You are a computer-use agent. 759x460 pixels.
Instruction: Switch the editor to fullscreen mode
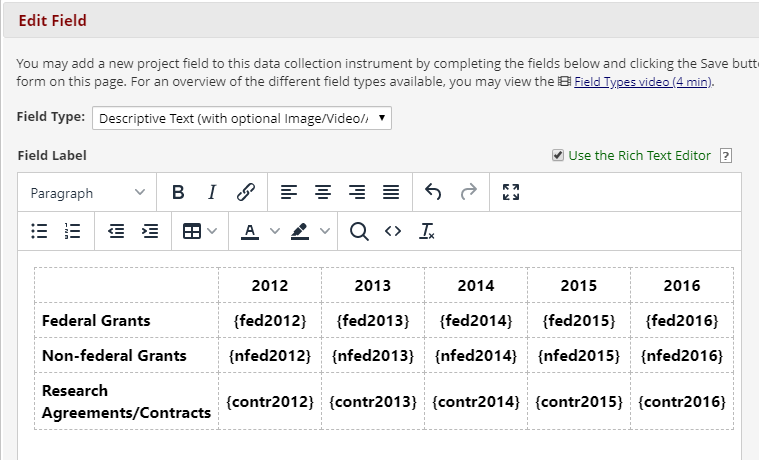pyautogui.click(x=511, y=192)
